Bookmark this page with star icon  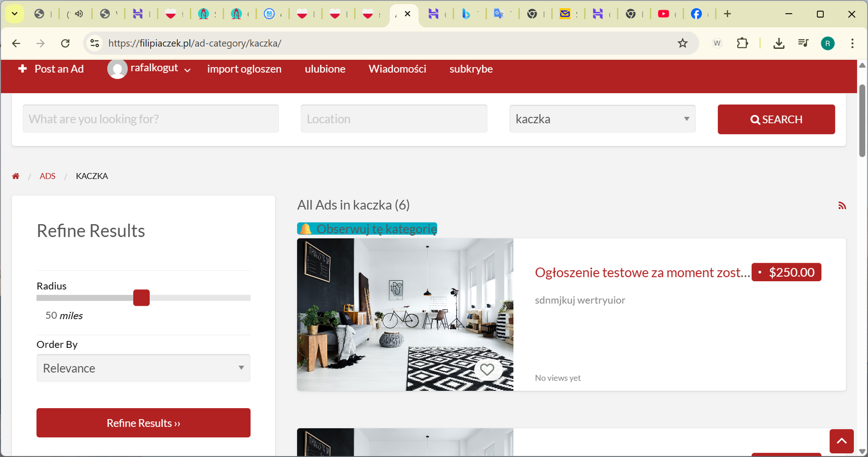point(682,43)
